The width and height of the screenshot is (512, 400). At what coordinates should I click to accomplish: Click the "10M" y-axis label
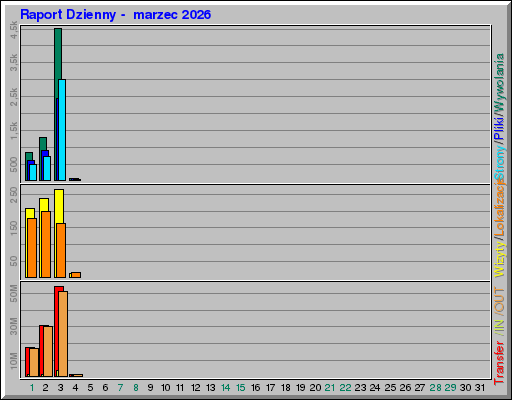[14, 361]
